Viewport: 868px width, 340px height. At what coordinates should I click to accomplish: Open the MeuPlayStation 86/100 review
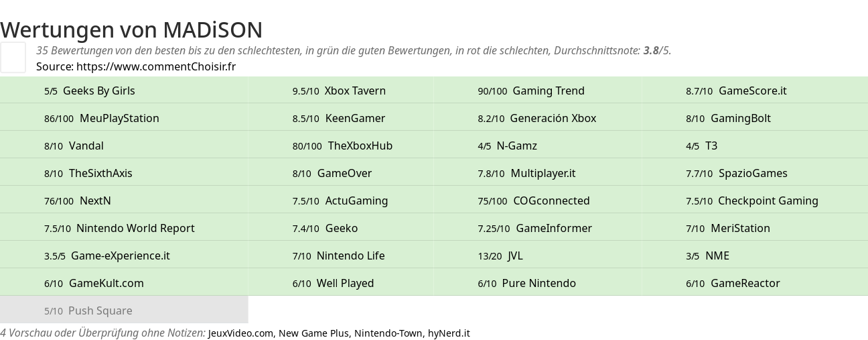(124, 118)
